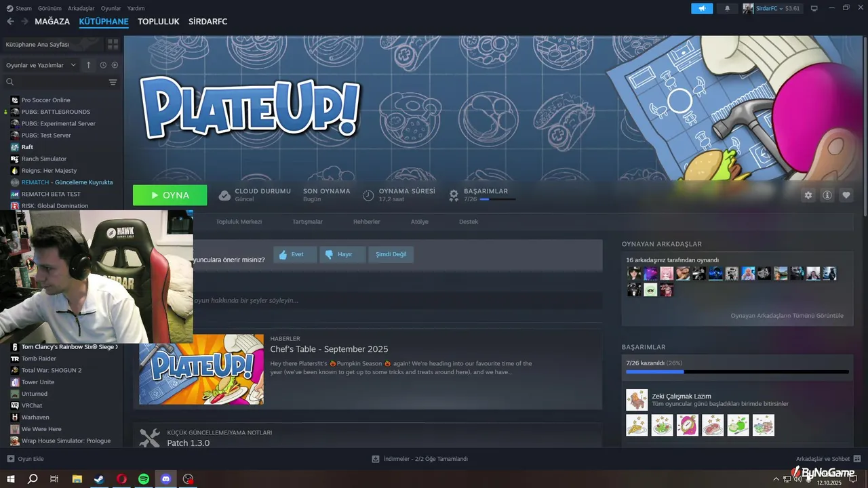Go to SİRDARFC profile tab
Image resolution: width=868 pixels, height=488 pixels.
click(208, 22)
